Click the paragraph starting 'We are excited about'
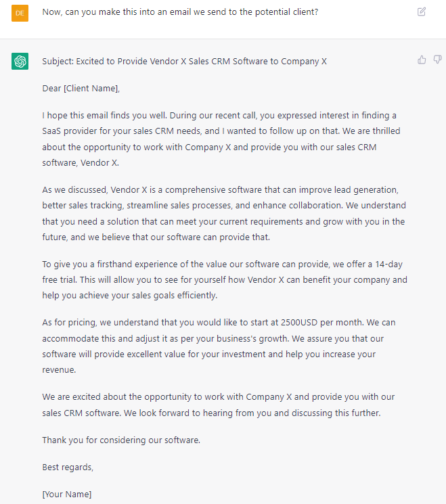 (x=219, y=405)
